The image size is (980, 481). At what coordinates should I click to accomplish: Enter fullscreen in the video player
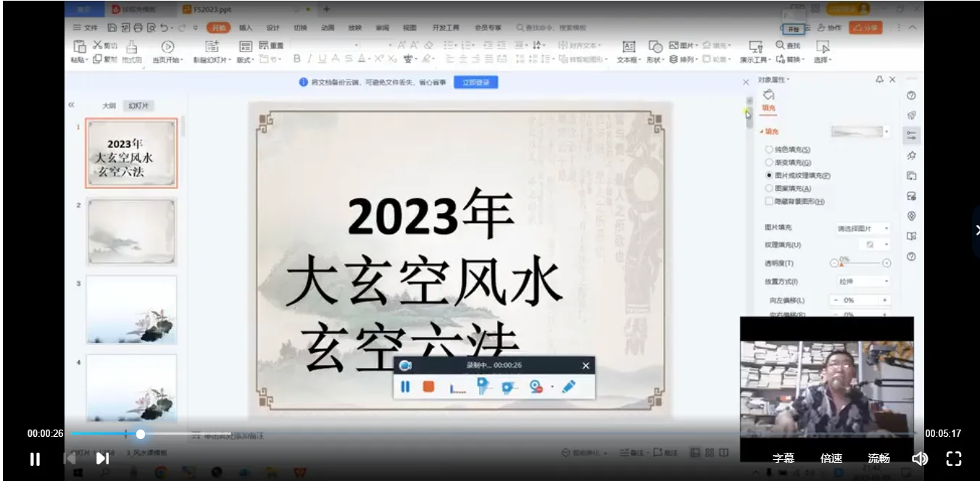pos(954,459)
